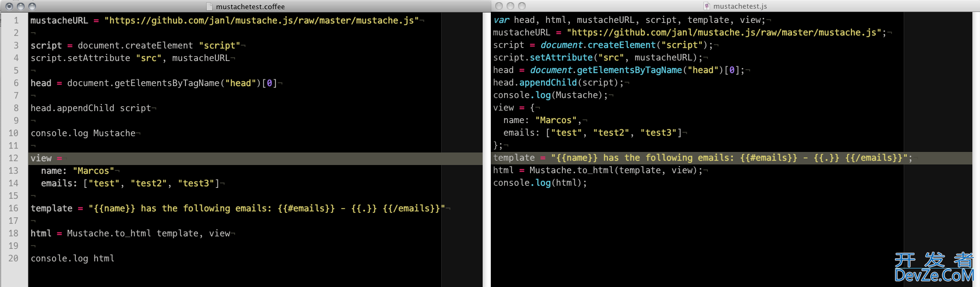Click line number 12 in the gutter
Image resolution: width=980 pixels, height=287 pixels.
[x=14, y=158]
